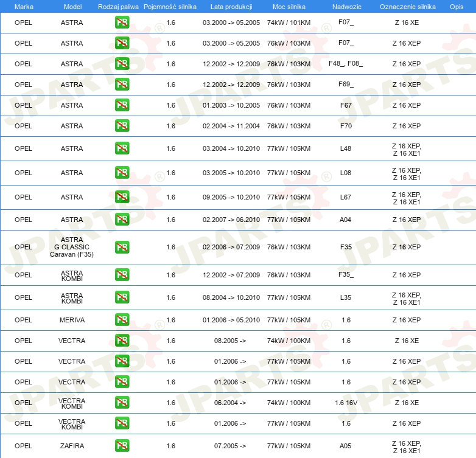This screenshot has width=476, height=458.
Task: Click the 'L67' body code cell
Action: pos(346,197)
